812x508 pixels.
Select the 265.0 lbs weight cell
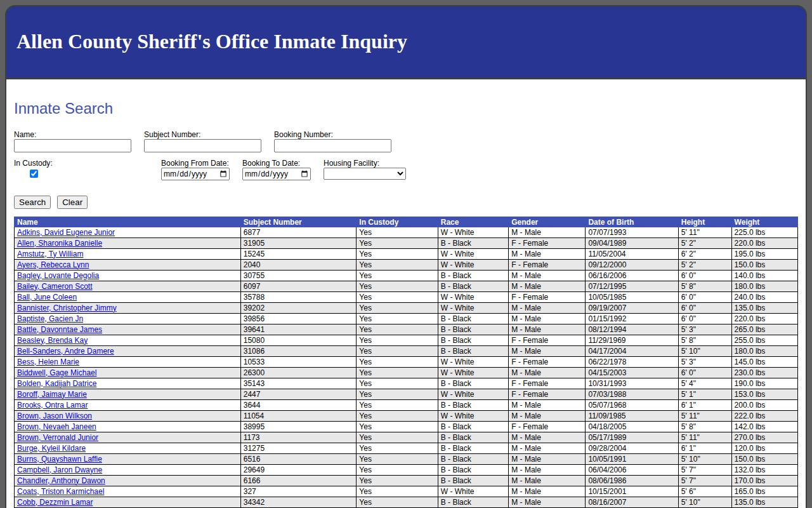point(764,330)
